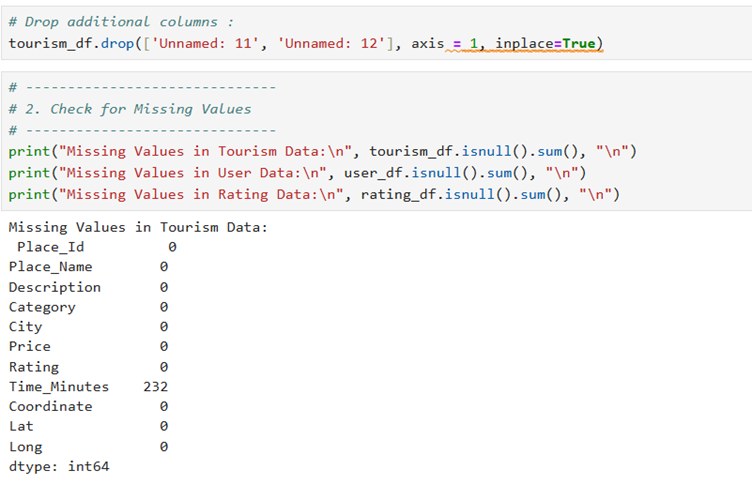The height and width of the screenshot is (485, 752).
Task: Click the Coordinate output row
Action: [50, 406]
